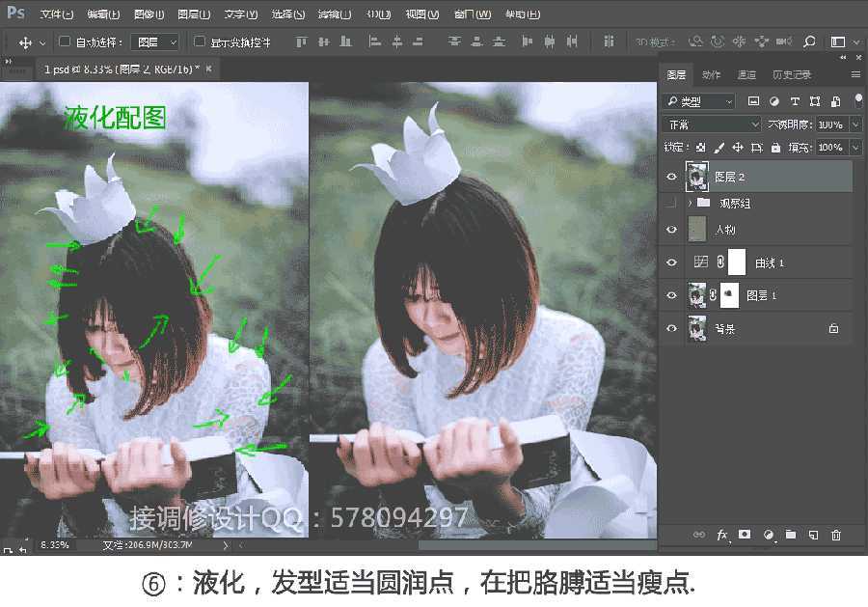Viewport: 868px width, 607px height.
Task: Open the layer effects (fx) menu
Action: pyautogui.click(x=721, y=534)
